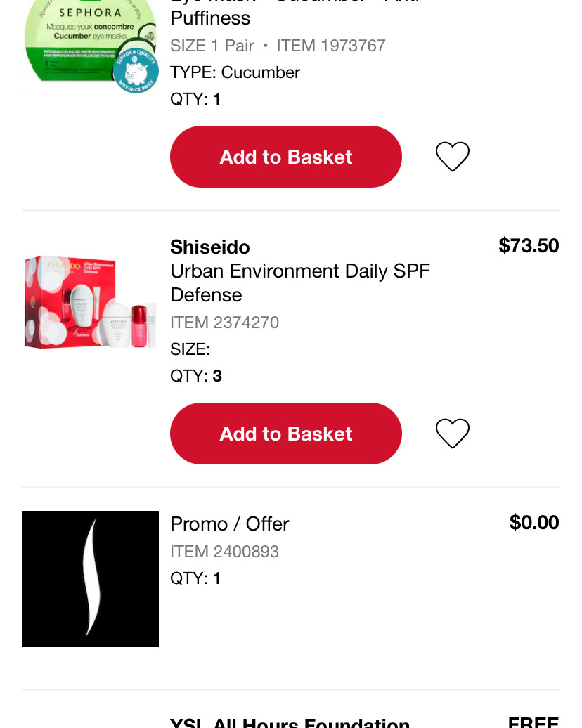Select the Promo / Offer item title
This screenshot has width=582, height=728.
pos(229,524)
